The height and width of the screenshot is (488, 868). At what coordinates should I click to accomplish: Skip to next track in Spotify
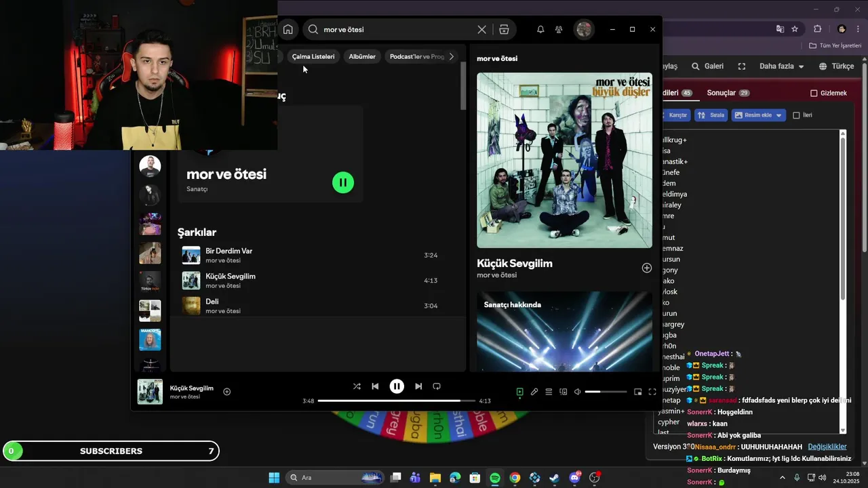418,386
